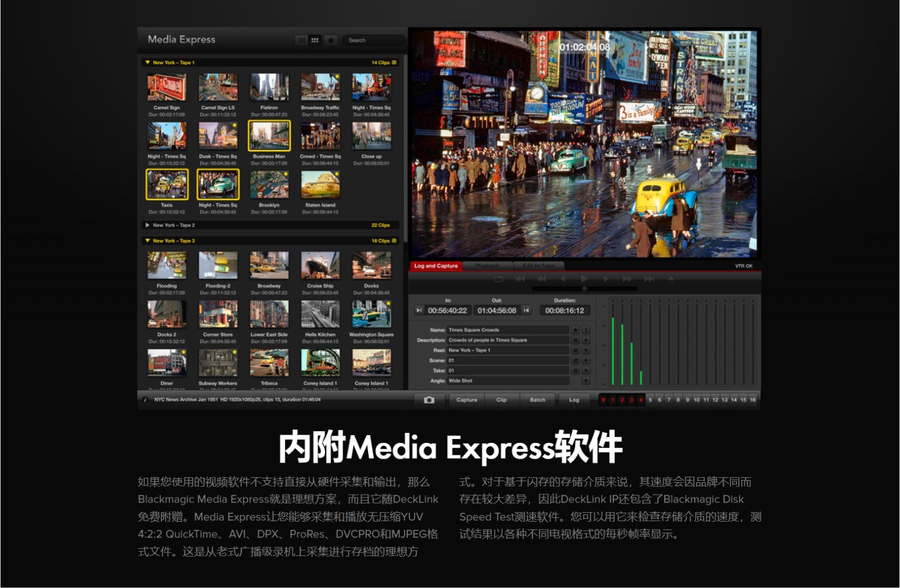Viewport: 900px width, 588px height.
Task: Click the clapper icon beside Description field
Action: tap(575, 340)
